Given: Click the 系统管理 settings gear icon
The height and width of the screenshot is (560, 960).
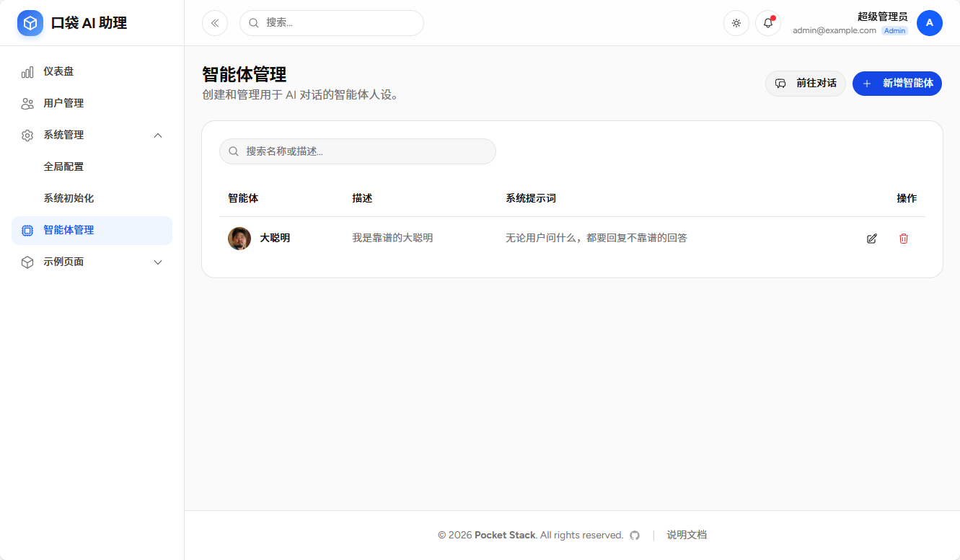Looking at the screenshot, I should (27, 135).
